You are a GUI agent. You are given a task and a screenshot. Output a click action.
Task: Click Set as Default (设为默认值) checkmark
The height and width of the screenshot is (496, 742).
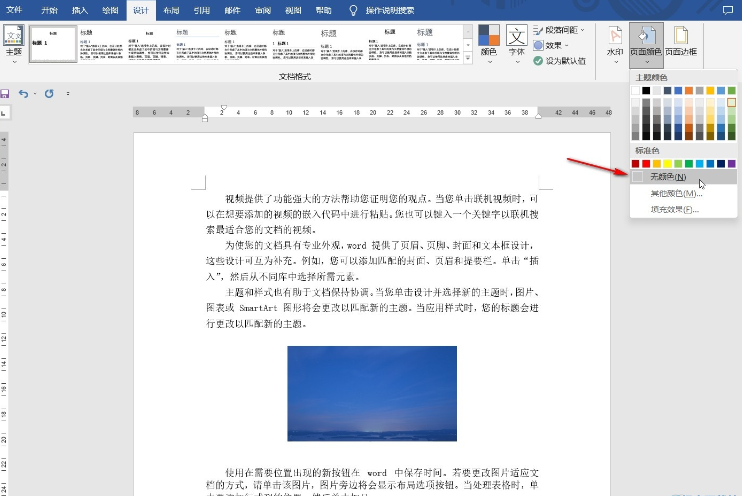coord(538,61)
